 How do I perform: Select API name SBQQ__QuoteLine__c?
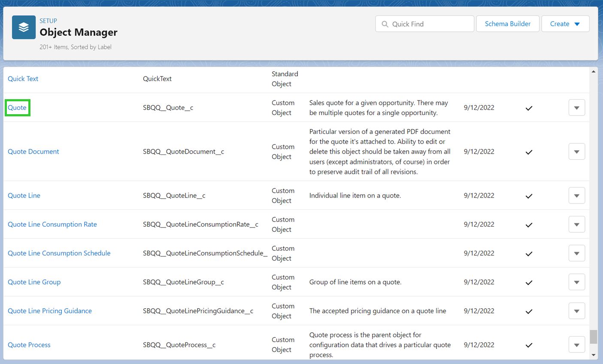pyautogui.click(x=174, y=196)
